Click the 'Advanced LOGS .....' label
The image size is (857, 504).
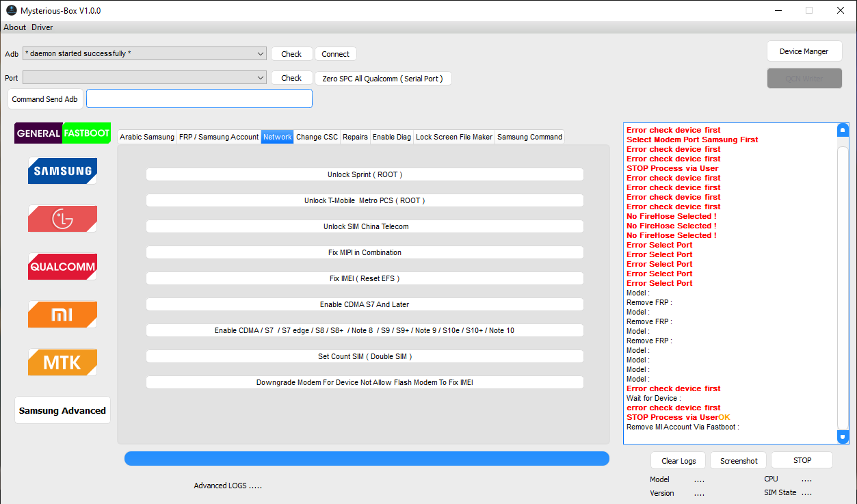pyautogui.click(x=228, y=486)
